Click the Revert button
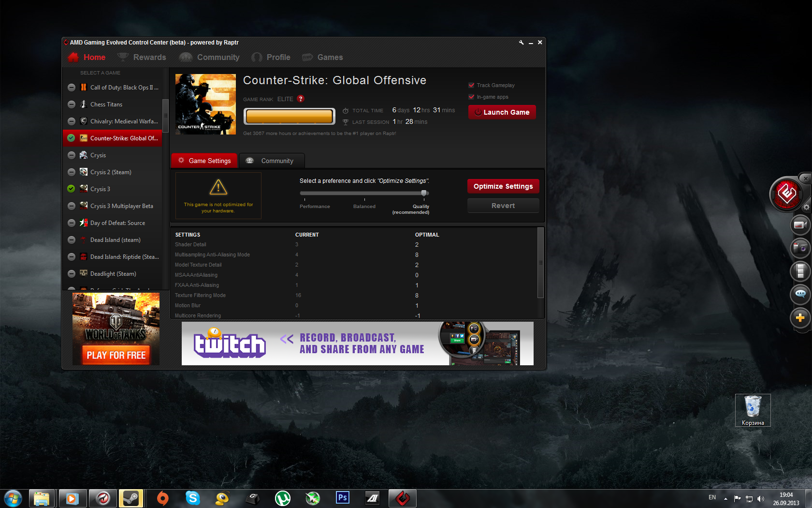This screenshot has width=812, height=508. point(503,206)
